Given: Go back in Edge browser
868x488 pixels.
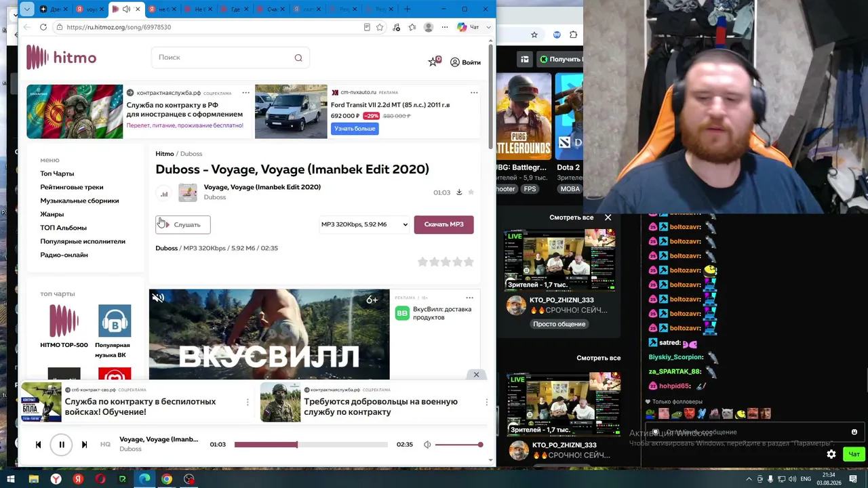Looking at the screenshot, I should 26,27.
